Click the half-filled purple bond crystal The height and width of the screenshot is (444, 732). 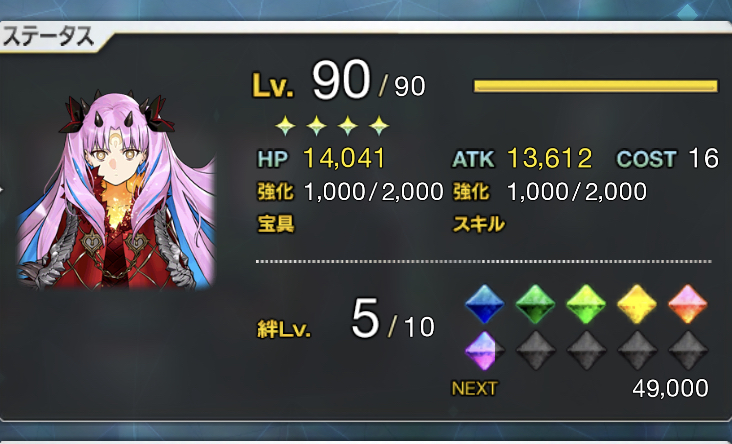click(485, 351)
